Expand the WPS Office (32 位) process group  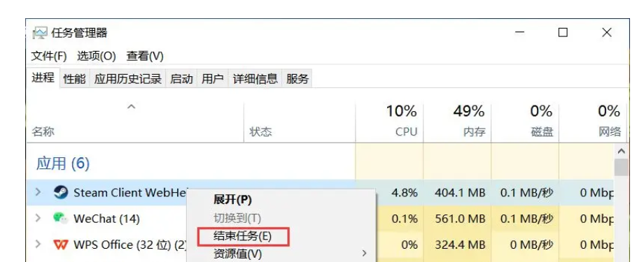[38, 245]
